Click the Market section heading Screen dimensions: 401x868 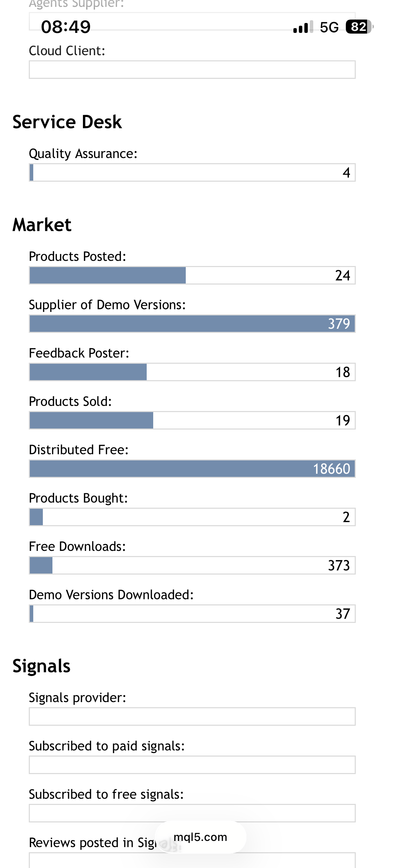42,225
